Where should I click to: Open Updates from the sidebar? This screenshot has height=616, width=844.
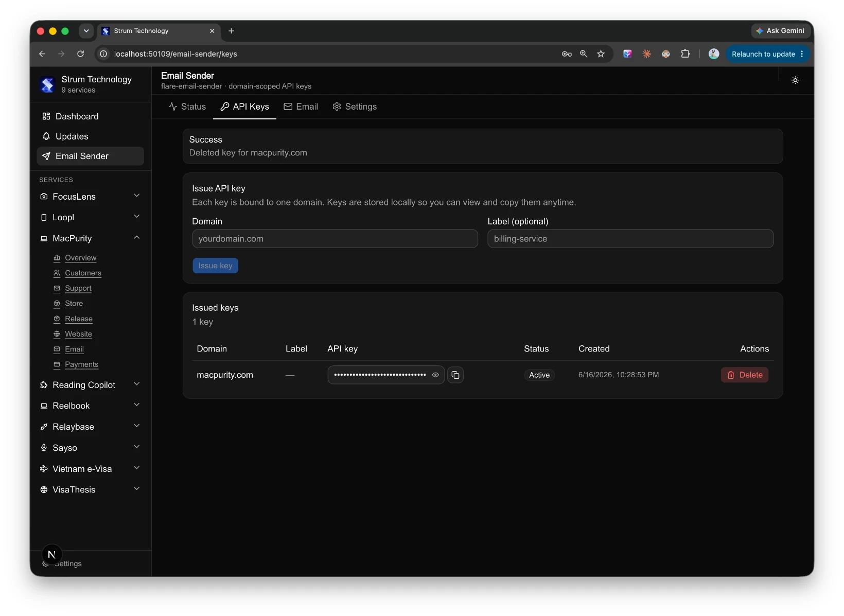pyautogui.click(x=91, y=136)
